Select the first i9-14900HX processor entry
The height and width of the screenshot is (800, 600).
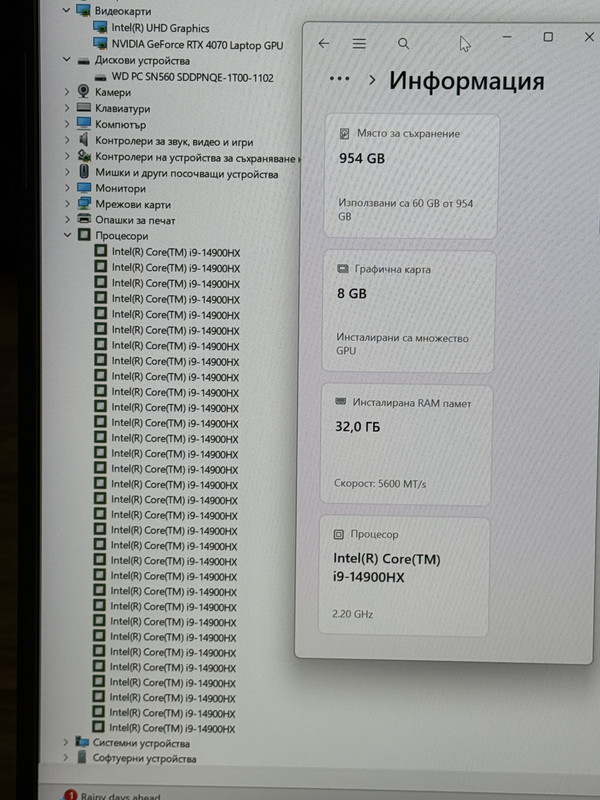click(176, 252)
